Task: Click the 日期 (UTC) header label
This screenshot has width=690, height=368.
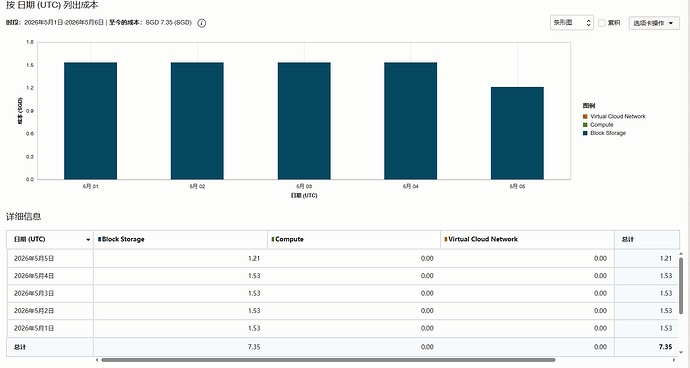Action: 29,239
